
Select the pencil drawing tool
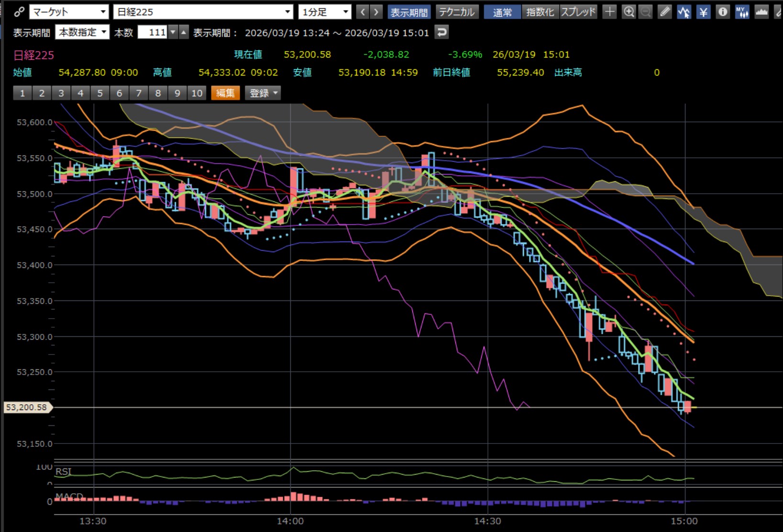[665, 12]
